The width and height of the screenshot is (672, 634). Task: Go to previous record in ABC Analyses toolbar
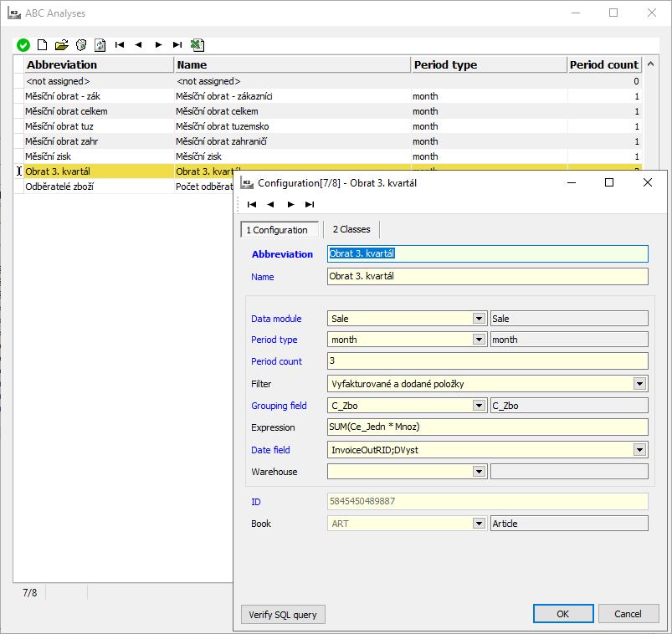click(x=138, y=45)
